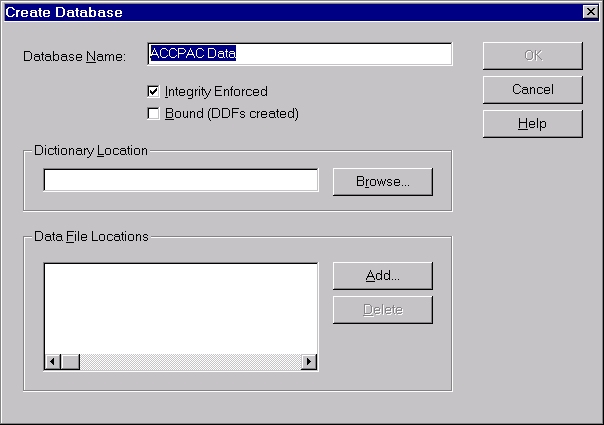Click the list's left scroll arrow

point(52,362)
